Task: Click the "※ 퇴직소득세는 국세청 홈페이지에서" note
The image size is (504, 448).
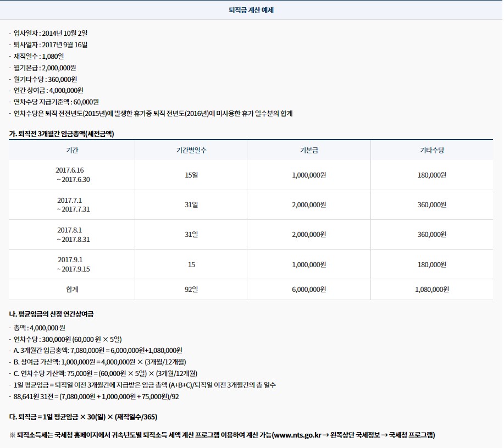Action: pyautogui.click(x=222, y=435)
